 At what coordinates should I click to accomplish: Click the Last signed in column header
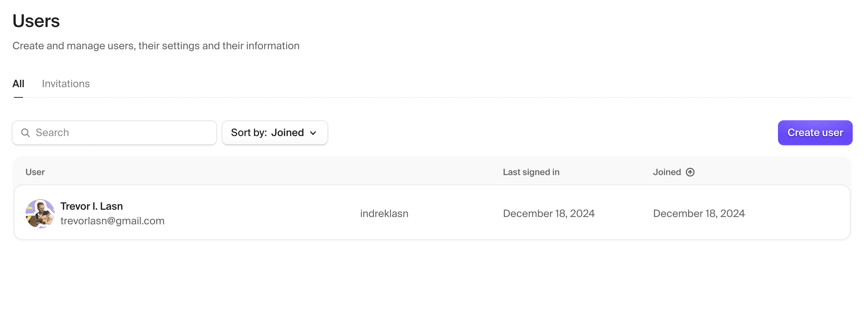(531, 172)
